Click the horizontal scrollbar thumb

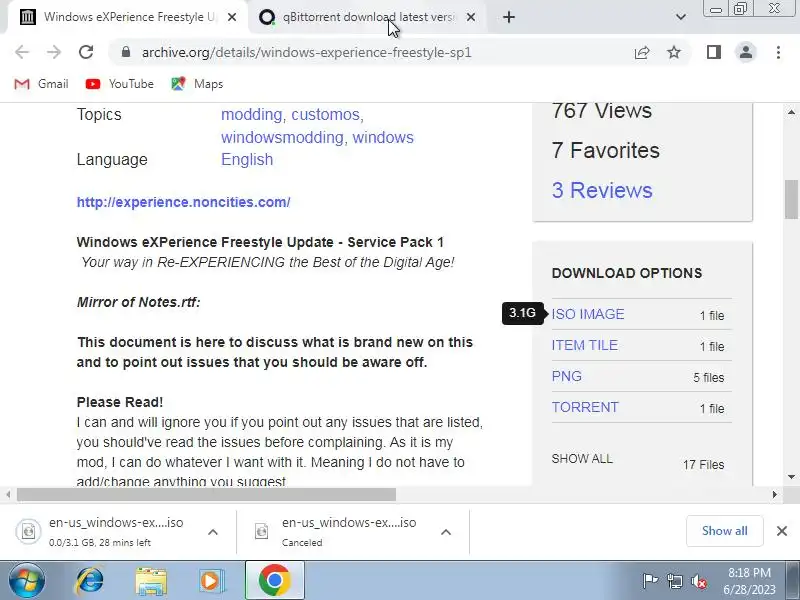tap(206, 494)
